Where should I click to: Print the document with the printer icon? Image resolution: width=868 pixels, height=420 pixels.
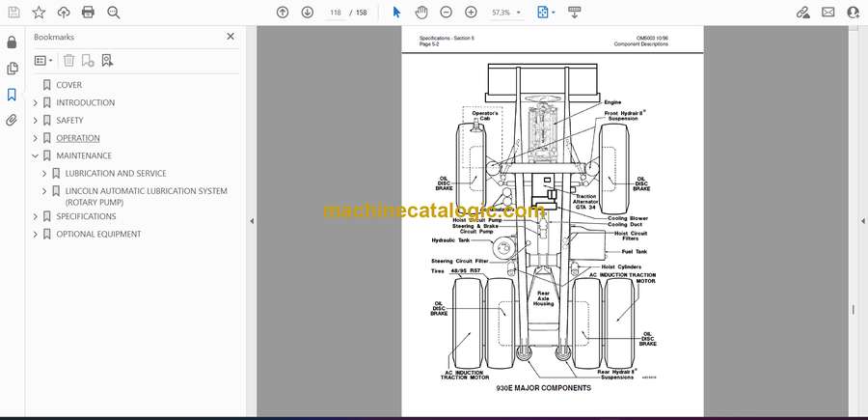tap(88, 13)
